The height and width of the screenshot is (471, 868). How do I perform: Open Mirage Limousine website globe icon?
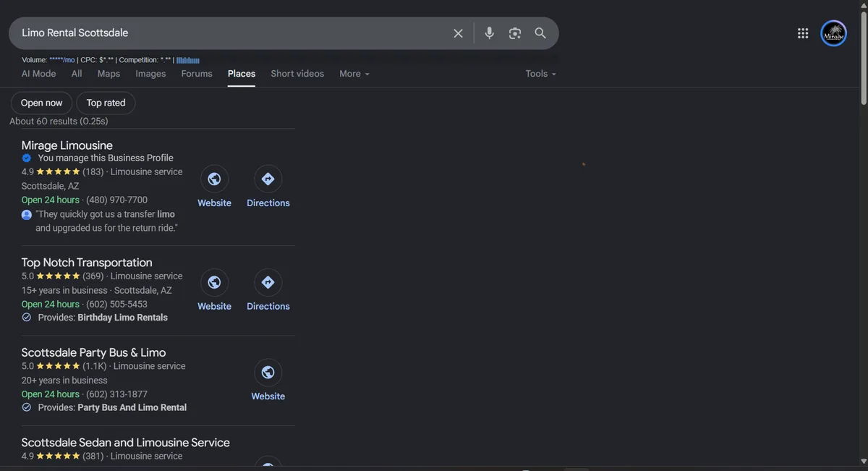click(214, 179)
